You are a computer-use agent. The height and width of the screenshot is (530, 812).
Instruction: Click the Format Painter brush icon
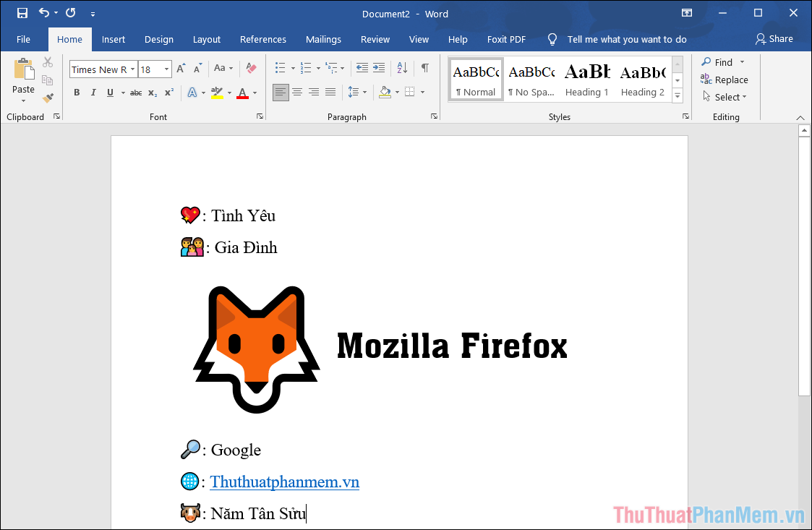pos(48,98)
